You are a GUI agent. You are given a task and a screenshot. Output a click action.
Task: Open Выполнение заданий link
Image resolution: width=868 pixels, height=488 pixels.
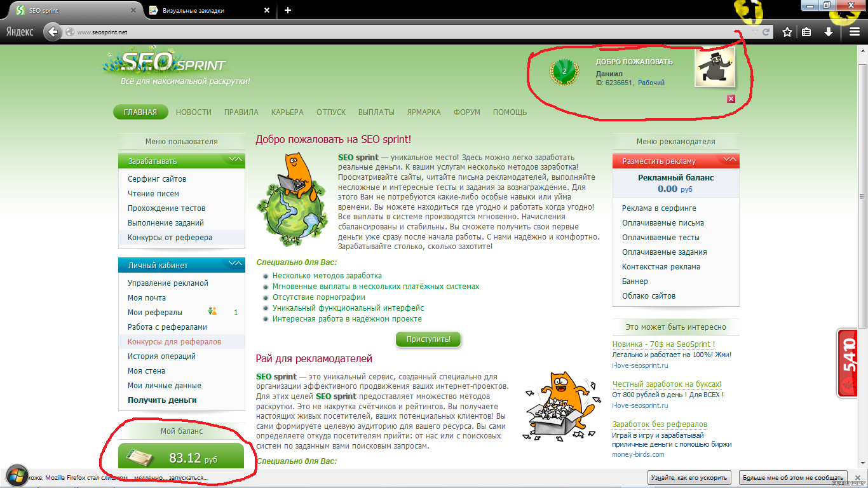165,223
